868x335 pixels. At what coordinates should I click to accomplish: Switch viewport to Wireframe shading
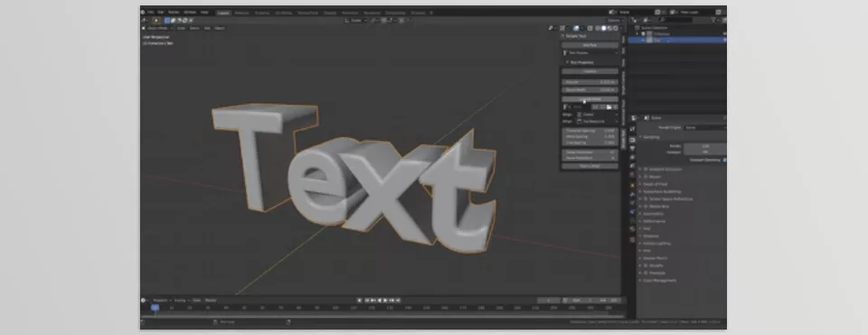click(x=598, y=28)
